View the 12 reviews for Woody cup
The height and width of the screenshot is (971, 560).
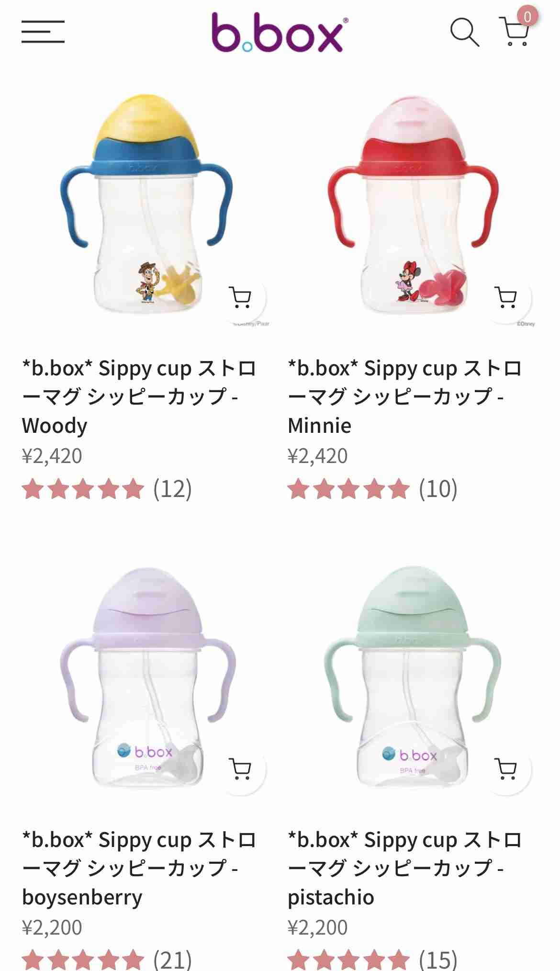pos(107,489)
